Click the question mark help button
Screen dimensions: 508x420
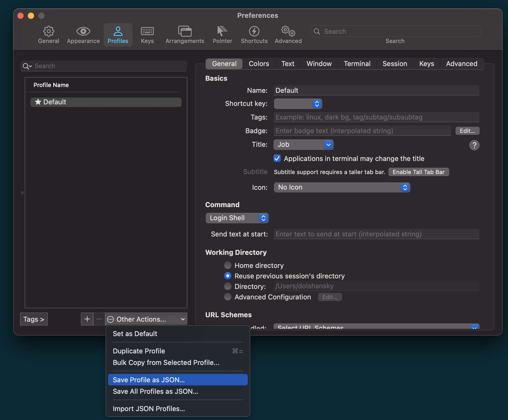tap(474, 145)
